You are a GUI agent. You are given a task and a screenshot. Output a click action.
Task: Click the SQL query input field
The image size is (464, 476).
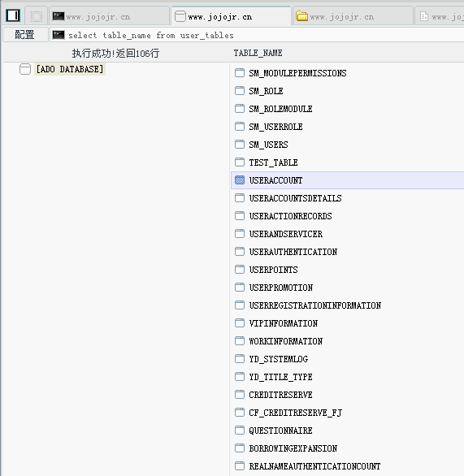point(257,35)
